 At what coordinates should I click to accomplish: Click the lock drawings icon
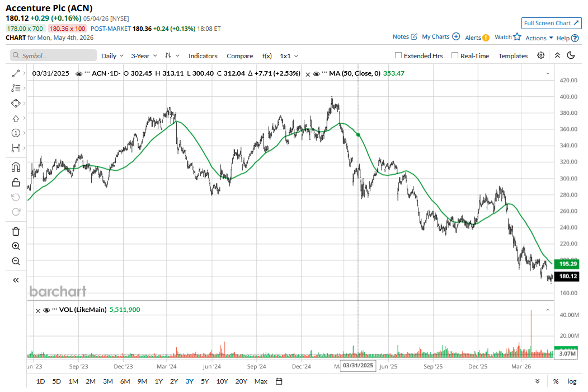click(x=16, y=183)
